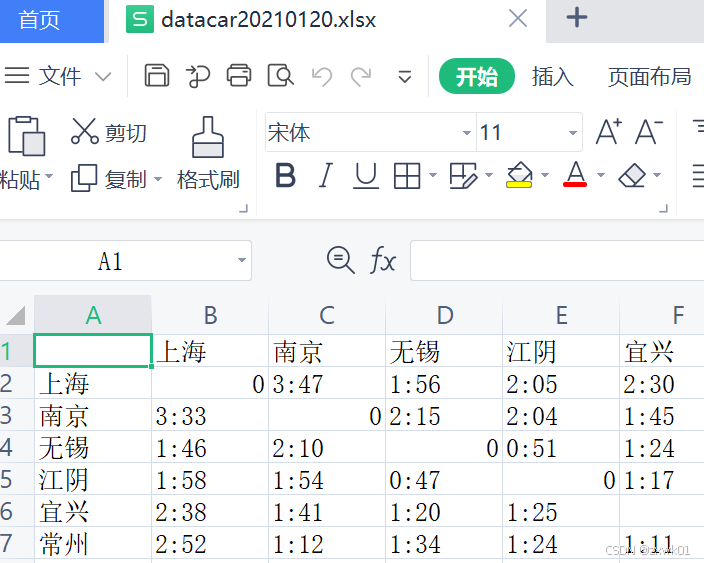This screenshot has width=704, height=563.
Task: Click cell B3 containing 3:33
Action: (210, 415)
